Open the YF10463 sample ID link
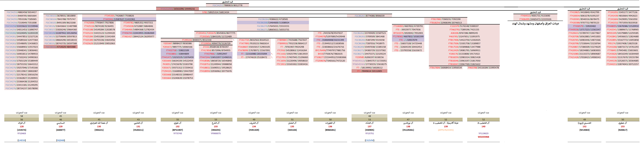This screenshot has height=144, width=644. (x=22, y=133)
